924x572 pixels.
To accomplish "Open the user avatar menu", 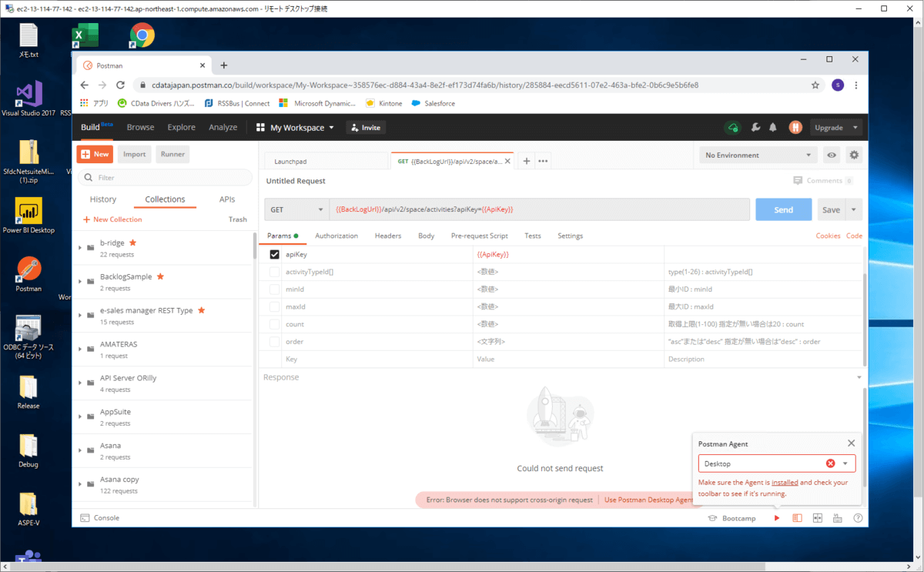I will 795,128.
